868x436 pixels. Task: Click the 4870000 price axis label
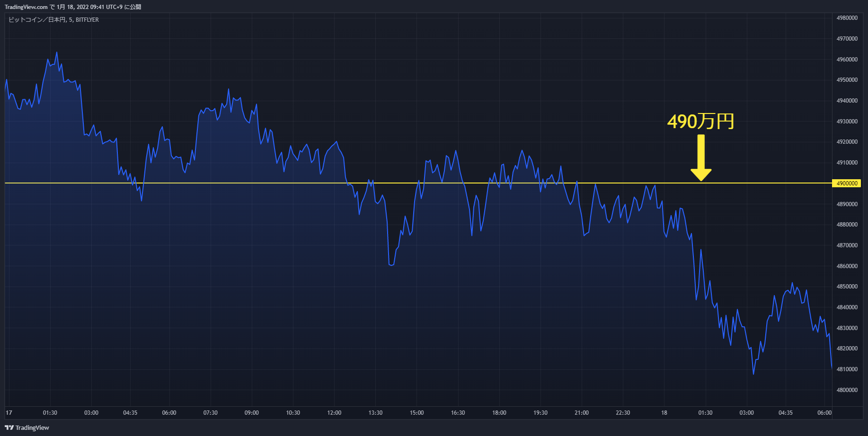(847, 245)
